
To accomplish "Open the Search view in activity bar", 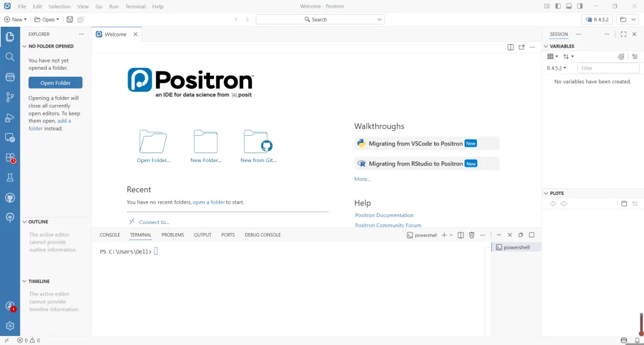I will [10, 57].
